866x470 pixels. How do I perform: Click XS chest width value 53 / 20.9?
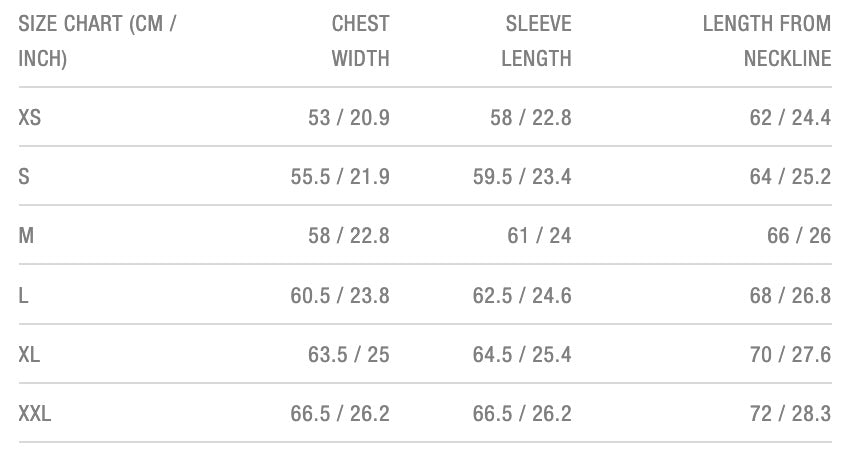click(x=349, y=118)
